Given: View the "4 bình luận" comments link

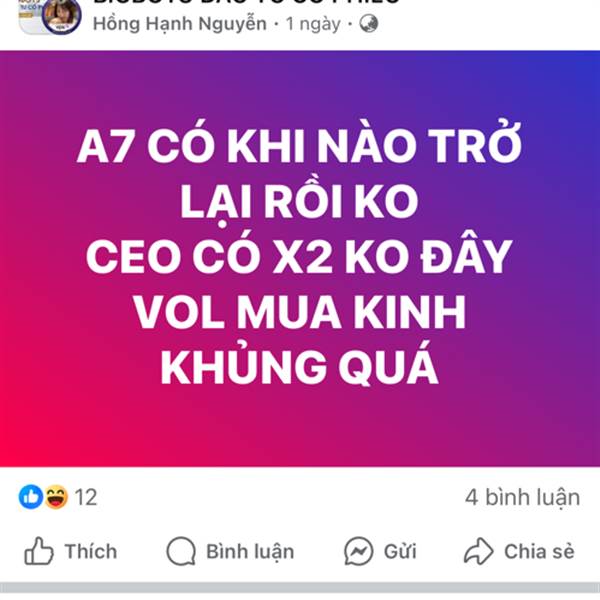Looking at the screenshot, I should 522,497.
